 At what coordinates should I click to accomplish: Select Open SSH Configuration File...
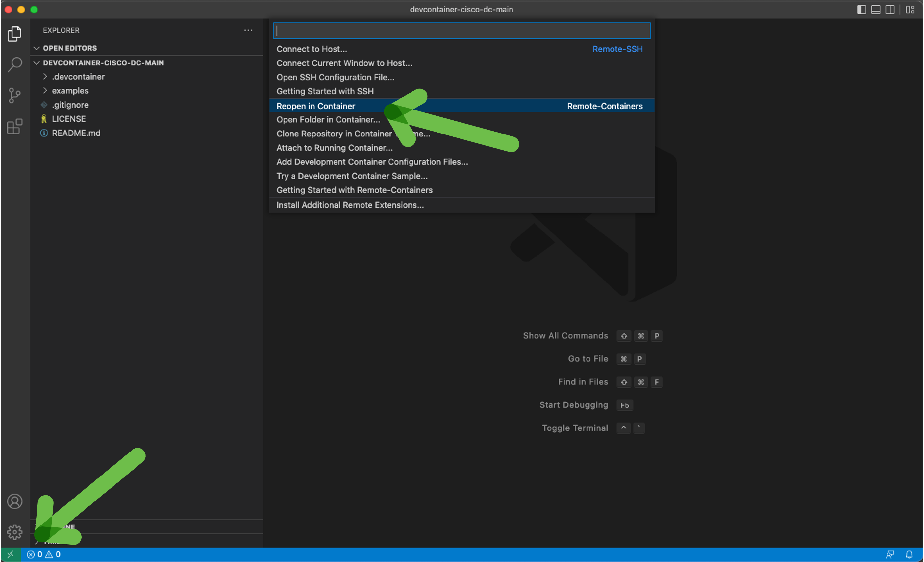[462, 77]
